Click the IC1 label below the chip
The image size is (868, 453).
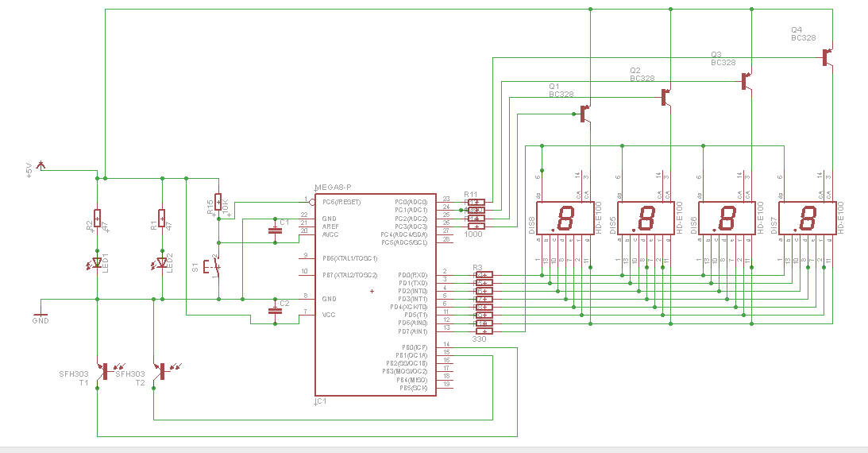(x=321, y=401)
